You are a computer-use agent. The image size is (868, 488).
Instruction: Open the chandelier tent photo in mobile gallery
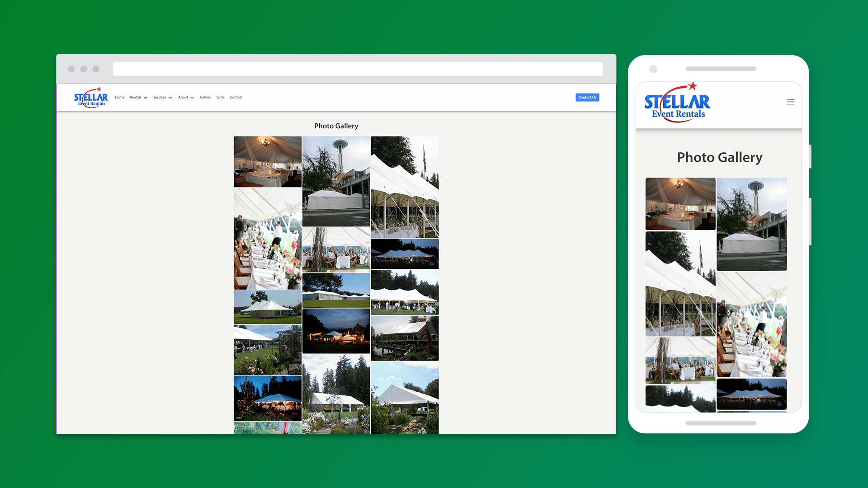(680, 204)
